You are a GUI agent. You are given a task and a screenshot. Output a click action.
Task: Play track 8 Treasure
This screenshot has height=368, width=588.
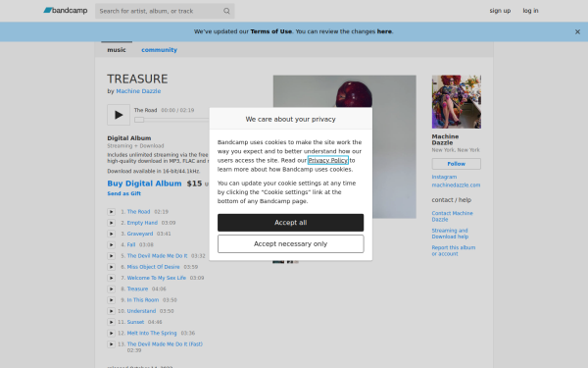coord(112,289)
